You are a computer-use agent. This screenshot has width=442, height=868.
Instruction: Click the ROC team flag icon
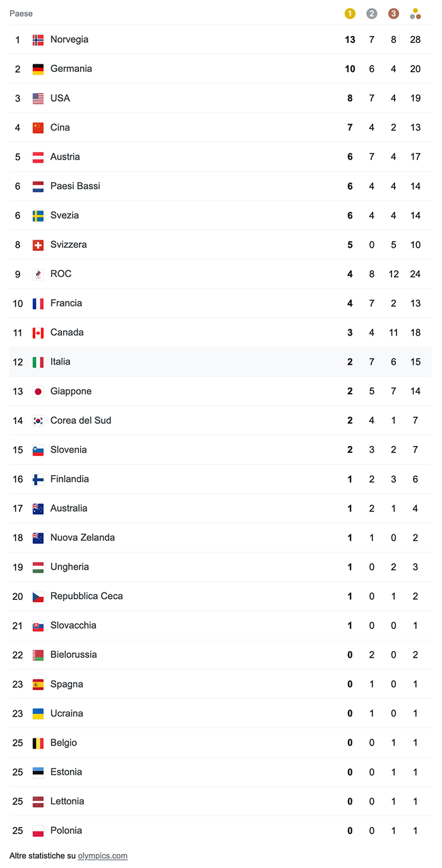(x=38, y=274)
